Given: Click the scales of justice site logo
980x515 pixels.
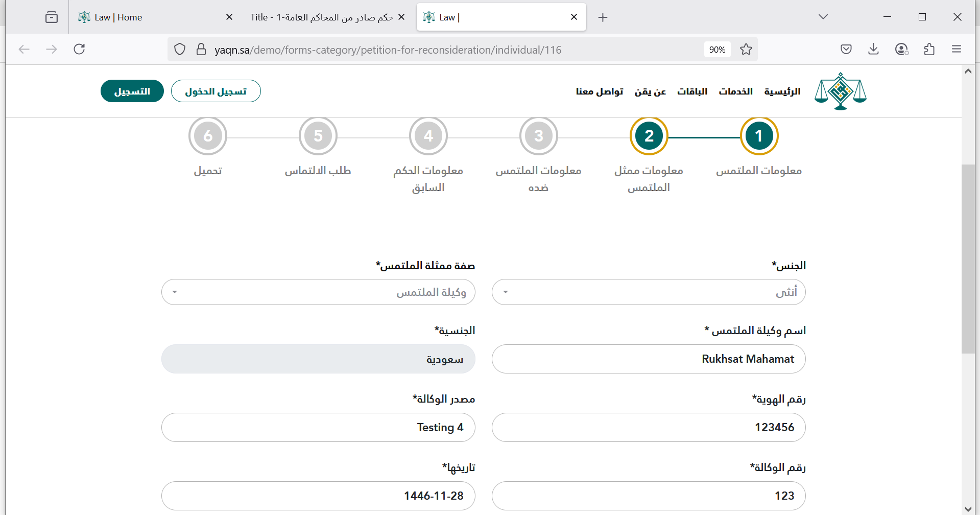Looking at the screenshot, I should tap(840, 91).
